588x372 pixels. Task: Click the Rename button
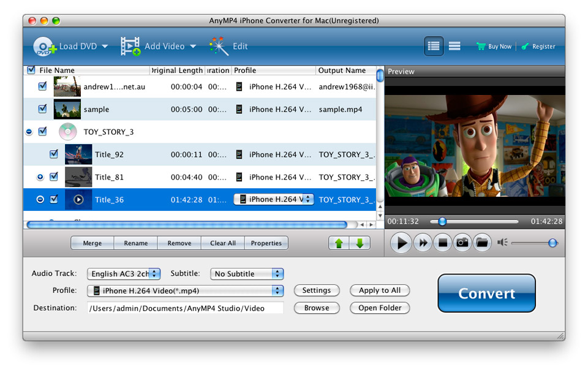[x=136, y=243]
